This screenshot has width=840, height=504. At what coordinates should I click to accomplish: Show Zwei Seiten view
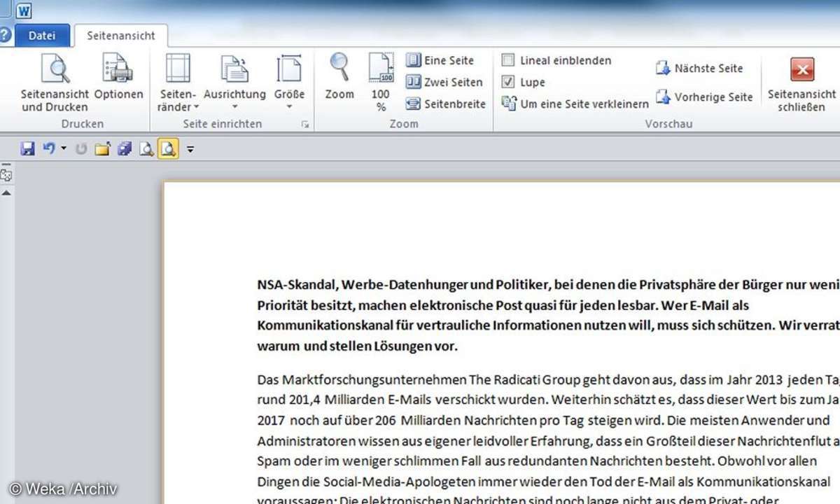click(444, 82)
